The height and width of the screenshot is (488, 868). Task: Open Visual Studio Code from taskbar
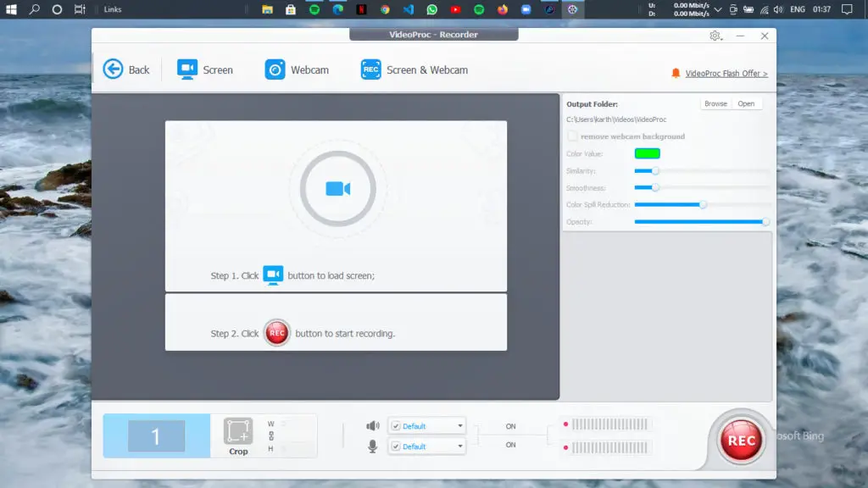tap(409, 9)
